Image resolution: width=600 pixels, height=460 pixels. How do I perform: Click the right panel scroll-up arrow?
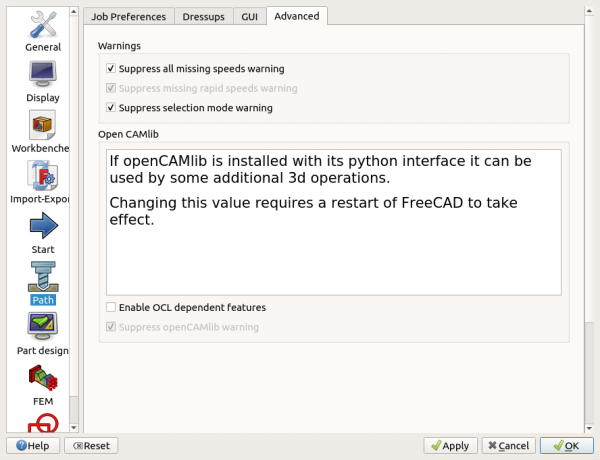click(x=589, y=11)
